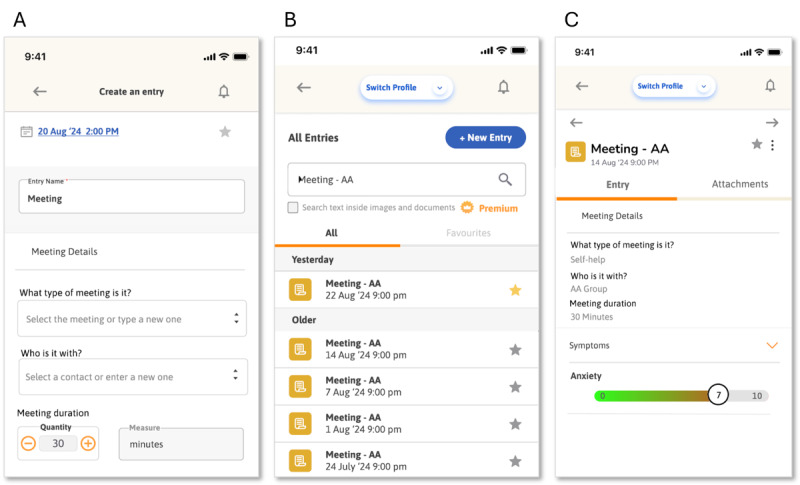Switch to the Entry tab
The image size is (800, 485).
point(617,185)
